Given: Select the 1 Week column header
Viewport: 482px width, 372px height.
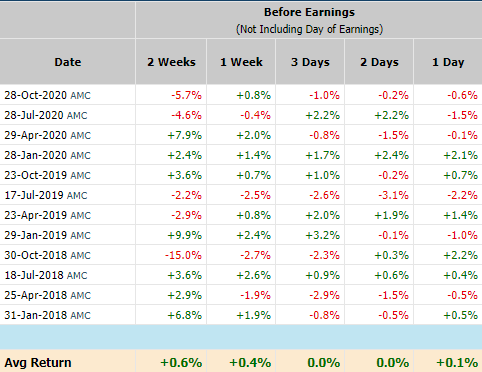Looking at the screenshot, I should [241, 62].
